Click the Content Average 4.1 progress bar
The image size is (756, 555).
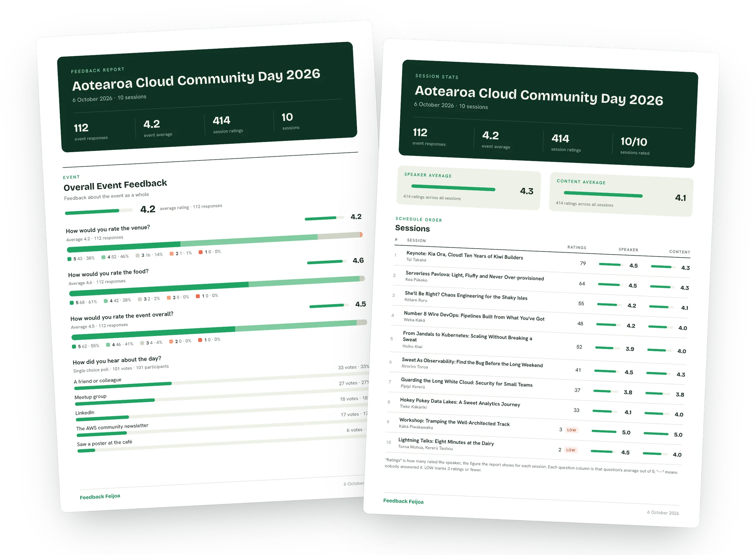point(603,194)
